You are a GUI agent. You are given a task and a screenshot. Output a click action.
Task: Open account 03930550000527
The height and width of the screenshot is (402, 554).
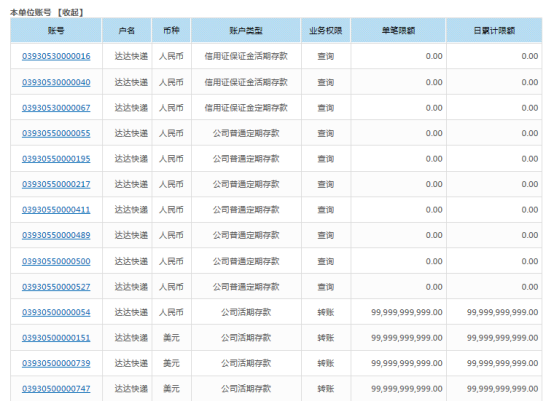click(56, 287)
